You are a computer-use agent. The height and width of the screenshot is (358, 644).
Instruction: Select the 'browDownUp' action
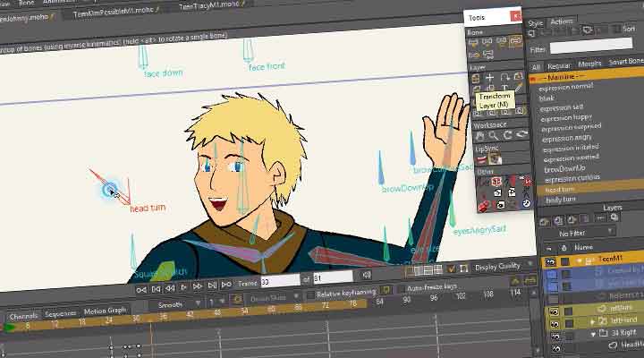[x=564, y=169]
